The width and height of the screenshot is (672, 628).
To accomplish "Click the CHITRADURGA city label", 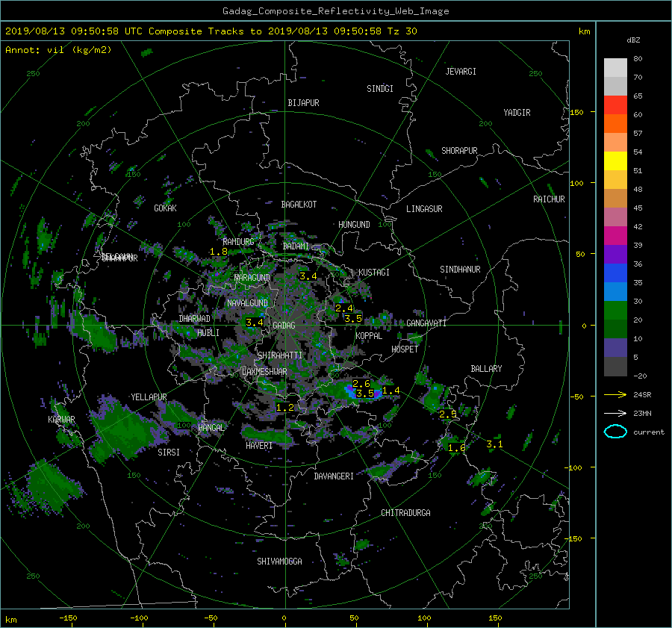I will (405, 513).
